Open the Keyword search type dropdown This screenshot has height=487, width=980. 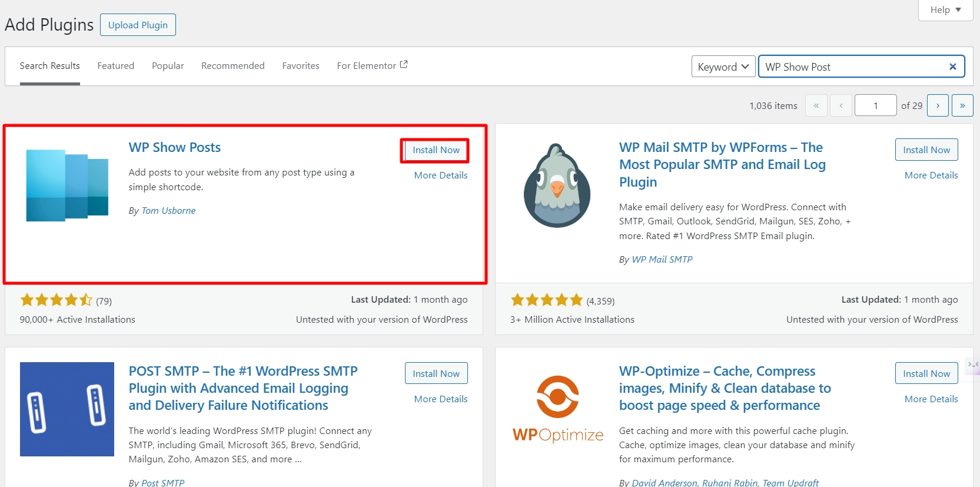[x=723, y=67]
